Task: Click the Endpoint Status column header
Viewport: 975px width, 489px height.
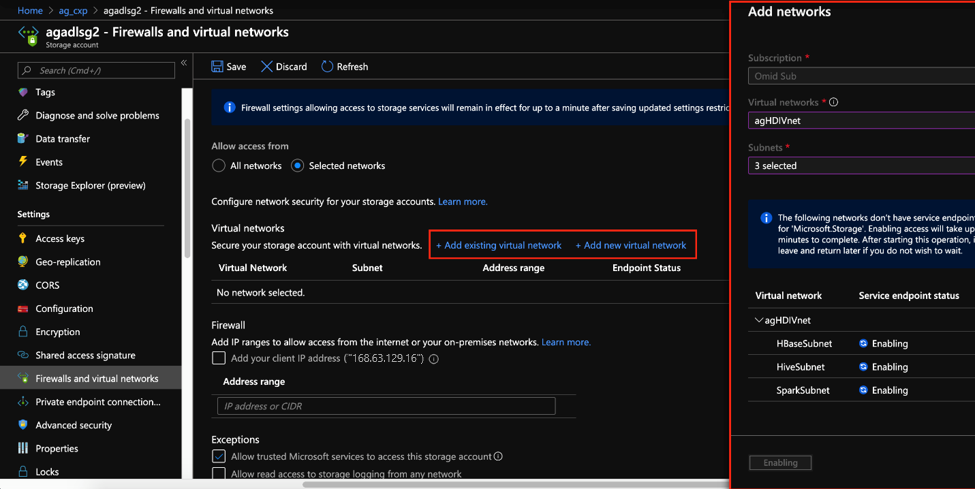Action: pos(646,268)
